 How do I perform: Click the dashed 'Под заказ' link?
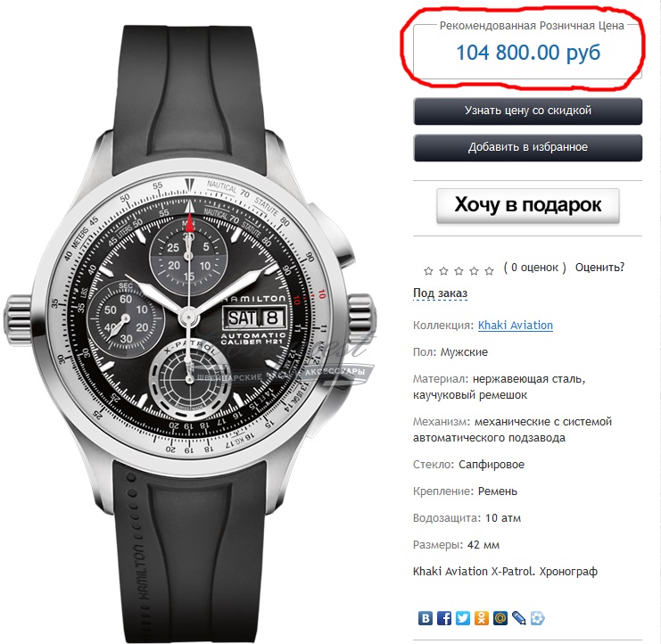point(440,293)
